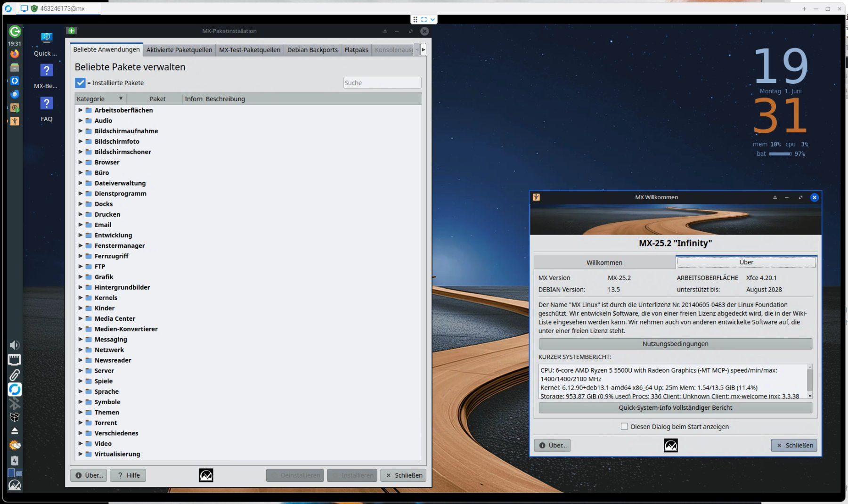Open the file manager drawer icon in panel

click(x=15, y=67)
